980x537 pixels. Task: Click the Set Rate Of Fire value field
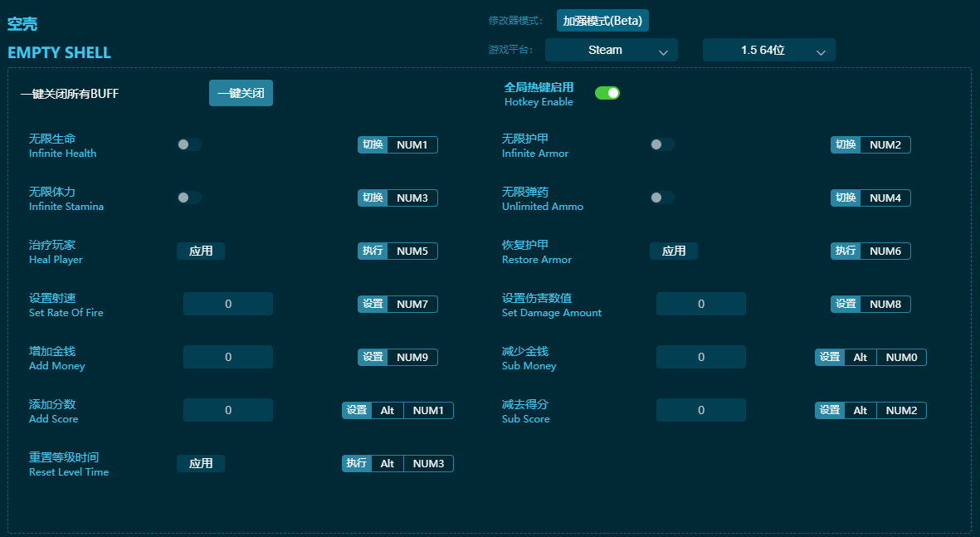pyautogui.click(x=228, y=304)
